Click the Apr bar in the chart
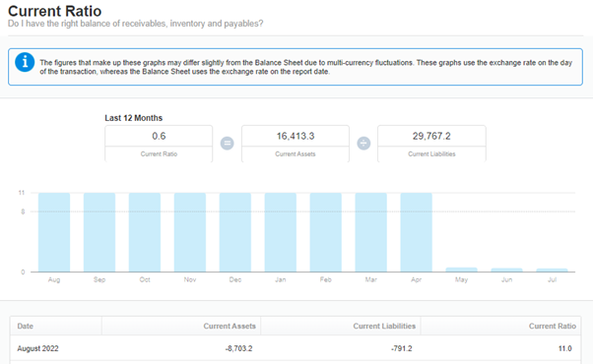The image size is (593, 364). [417, 232]
